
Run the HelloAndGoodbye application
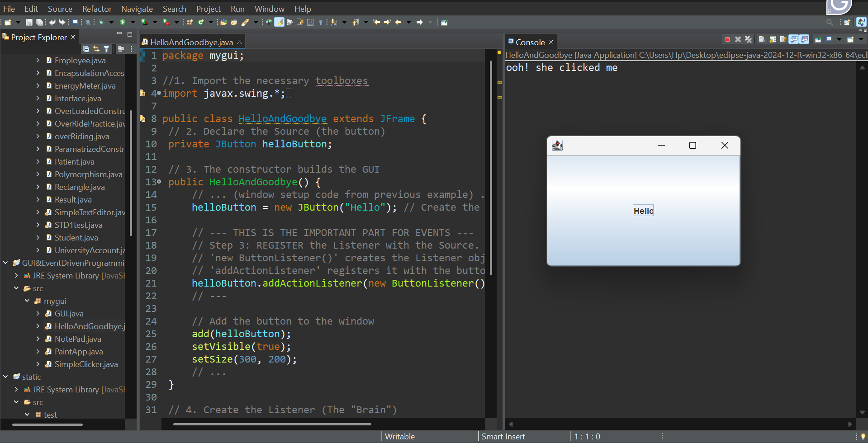(122, 22)
